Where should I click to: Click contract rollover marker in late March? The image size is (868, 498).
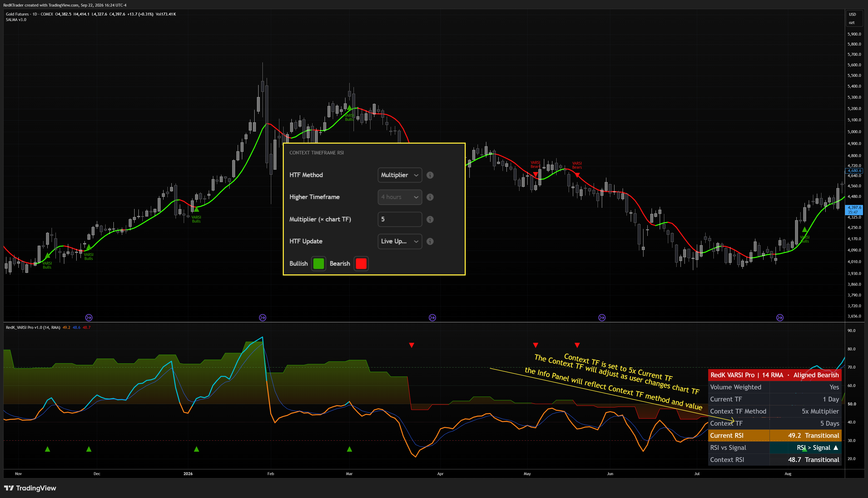pos(432,318)
